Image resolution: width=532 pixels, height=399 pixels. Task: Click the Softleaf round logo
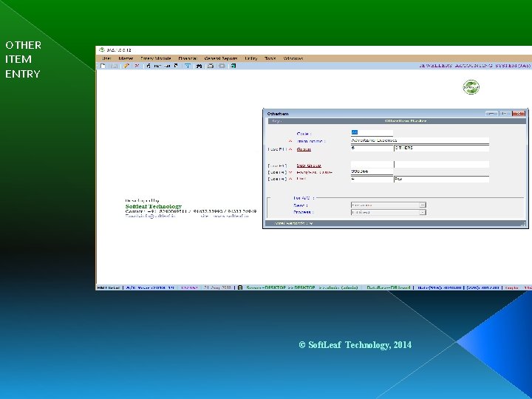[471, 87]
